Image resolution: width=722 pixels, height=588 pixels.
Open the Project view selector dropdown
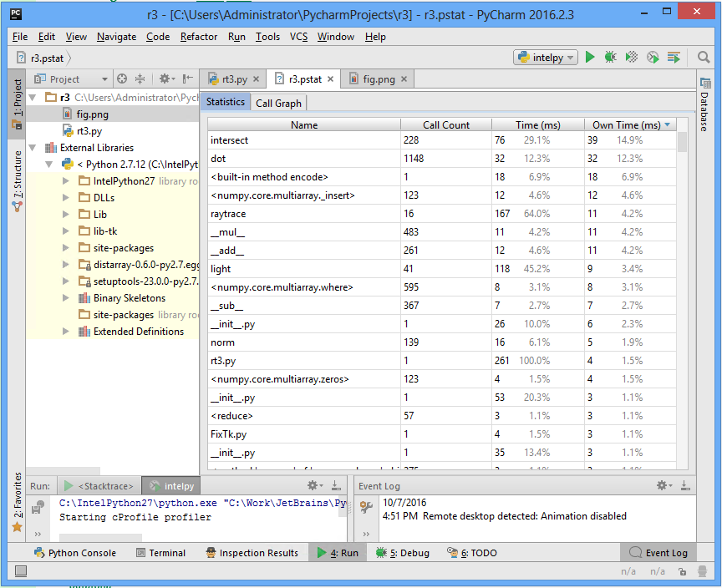pyautogui.click(x=71, y=79)
